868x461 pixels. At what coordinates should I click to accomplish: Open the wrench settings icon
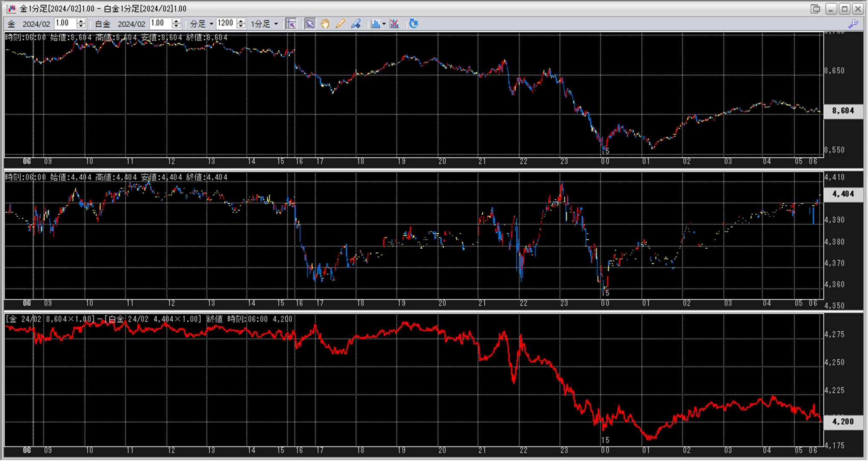pyautogui.click(x=853, y=24)
